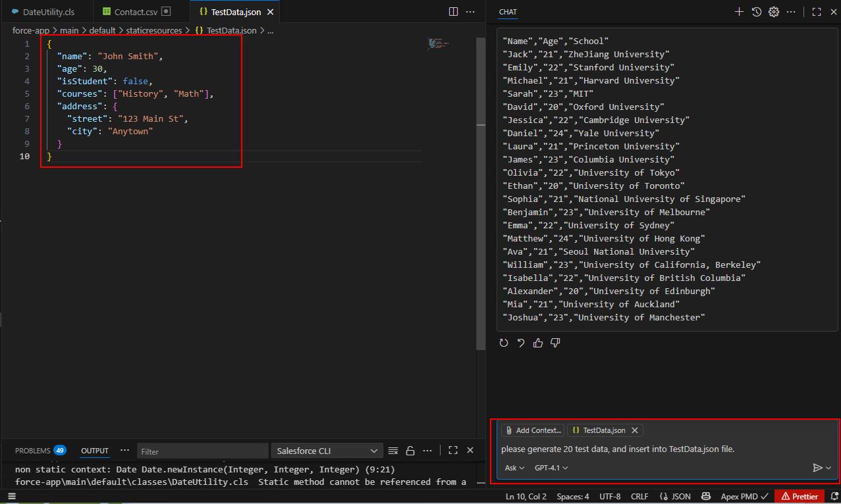Open the GPT-4.1 model picker

tap(551, 468)
